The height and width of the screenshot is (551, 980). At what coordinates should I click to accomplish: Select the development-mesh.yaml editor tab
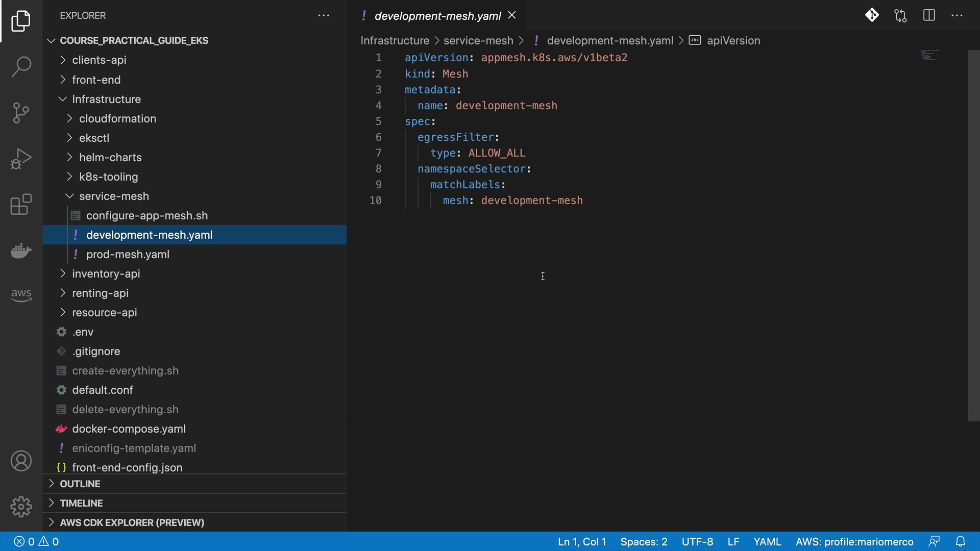click(437, 16)
